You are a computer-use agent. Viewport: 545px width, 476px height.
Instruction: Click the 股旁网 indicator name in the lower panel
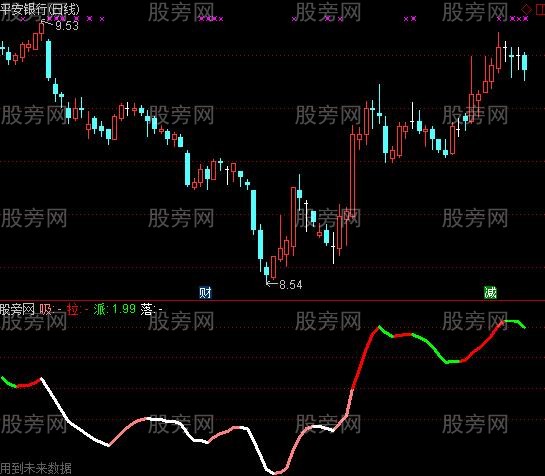(17, 309)
